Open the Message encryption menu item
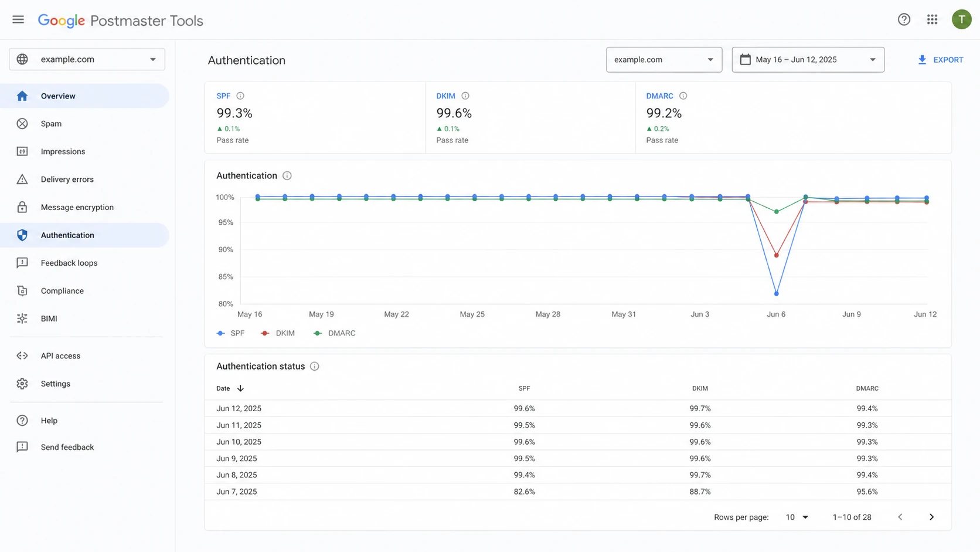The image size is (980, 552). (84, 207)
